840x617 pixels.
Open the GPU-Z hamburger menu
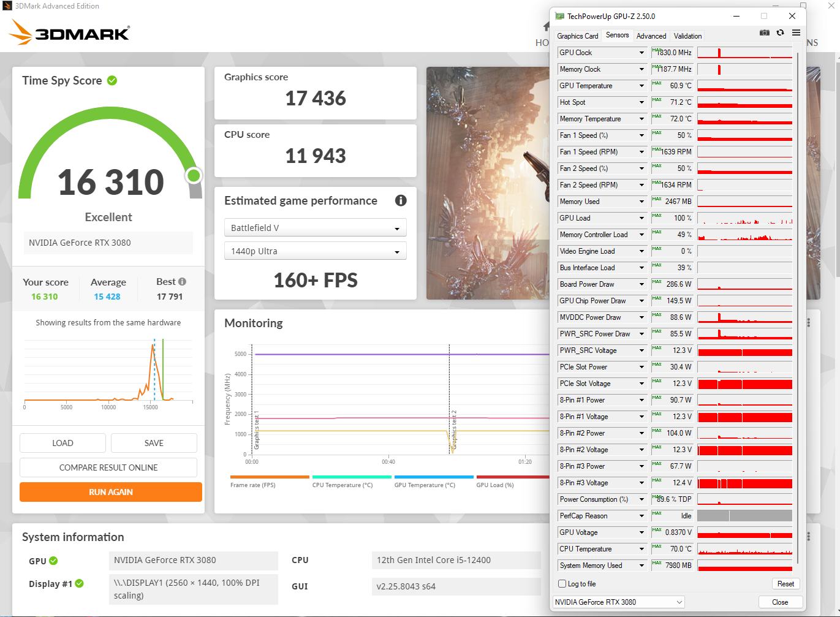(x=796, y=32)
